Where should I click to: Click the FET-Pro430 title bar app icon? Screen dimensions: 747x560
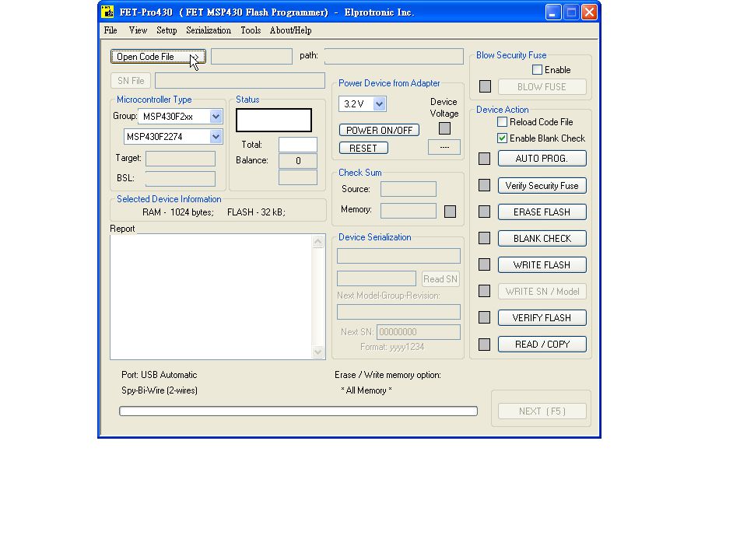click(x=107, y=12)
